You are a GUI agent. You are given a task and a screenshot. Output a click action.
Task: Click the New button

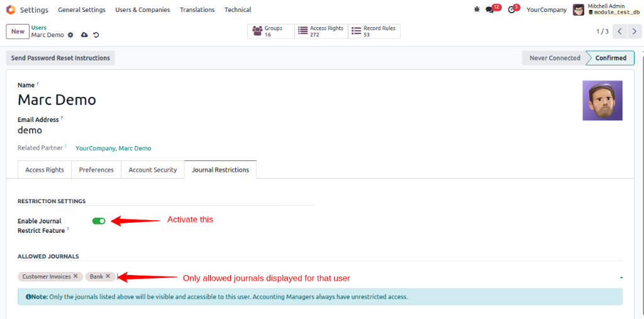coord(18,31)
